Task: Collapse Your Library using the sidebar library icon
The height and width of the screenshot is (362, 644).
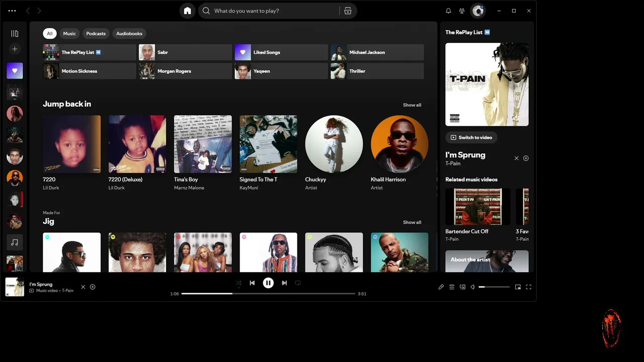Action: click(x=15, y=34)
